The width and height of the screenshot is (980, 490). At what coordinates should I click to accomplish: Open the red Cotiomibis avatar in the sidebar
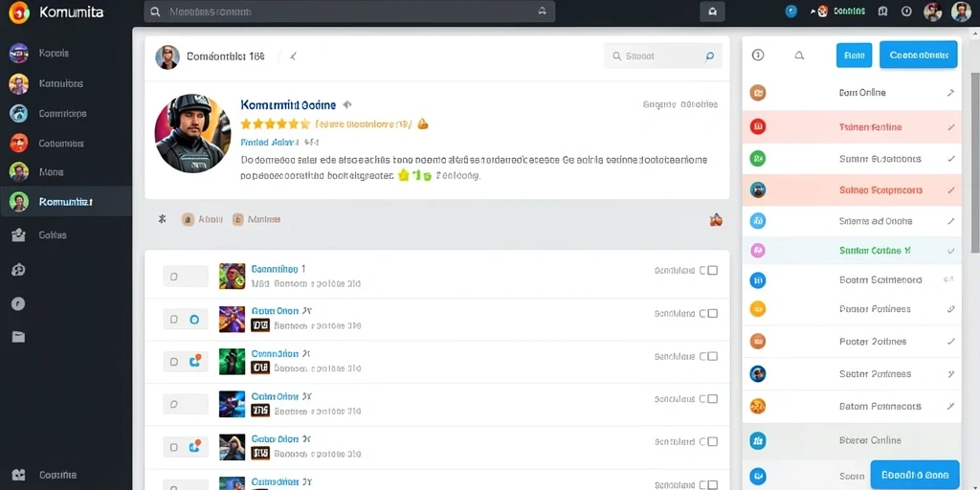tap(19, 144)
